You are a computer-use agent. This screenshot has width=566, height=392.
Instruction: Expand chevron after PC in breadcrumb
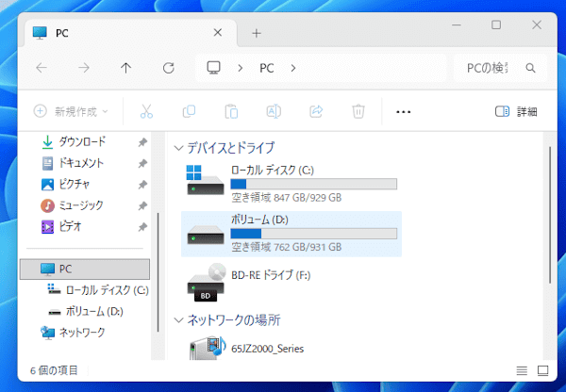293,68
